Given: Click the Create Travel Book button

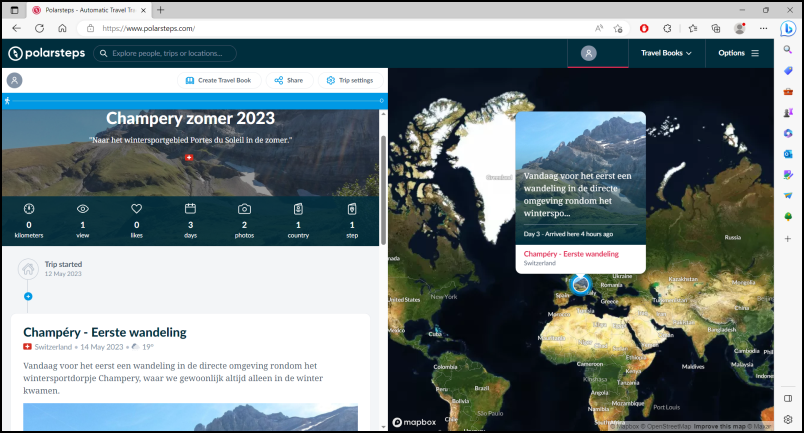Looking at the screenshot, I should [x=219, y=80].
